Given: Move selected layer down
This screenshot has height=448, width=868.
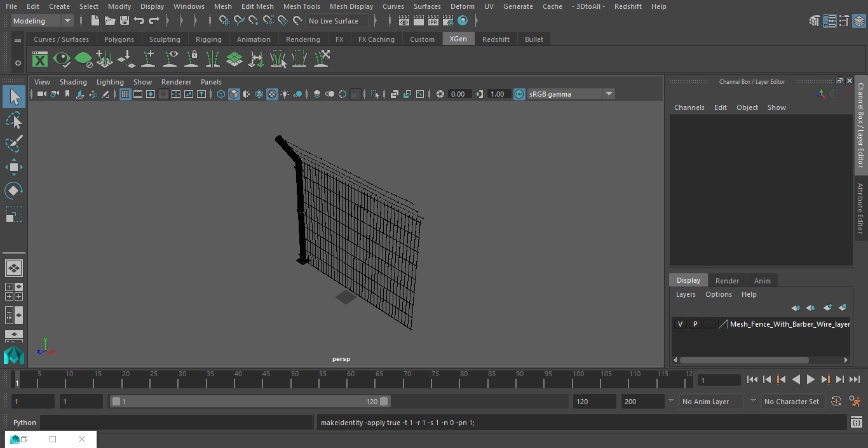Looking at the screenshot, I should pos(811,308).
